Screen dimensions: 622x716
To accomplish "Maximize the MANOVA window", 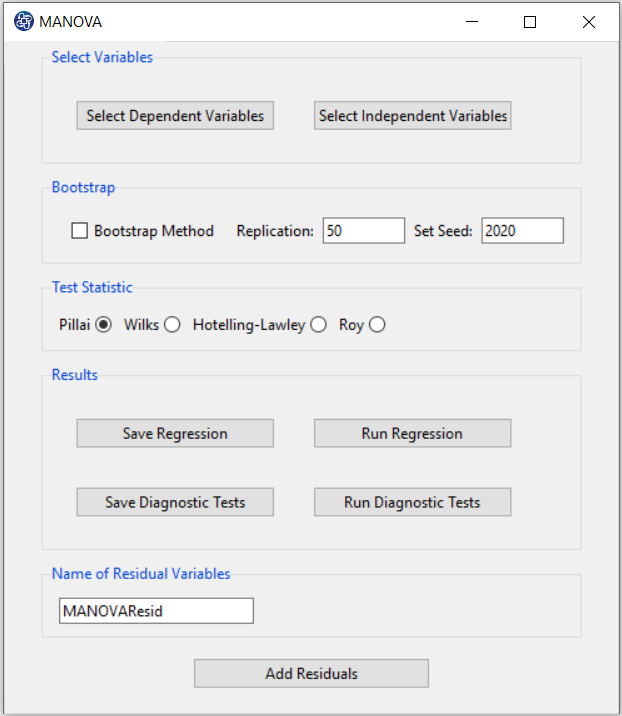I will pos(530,21).
